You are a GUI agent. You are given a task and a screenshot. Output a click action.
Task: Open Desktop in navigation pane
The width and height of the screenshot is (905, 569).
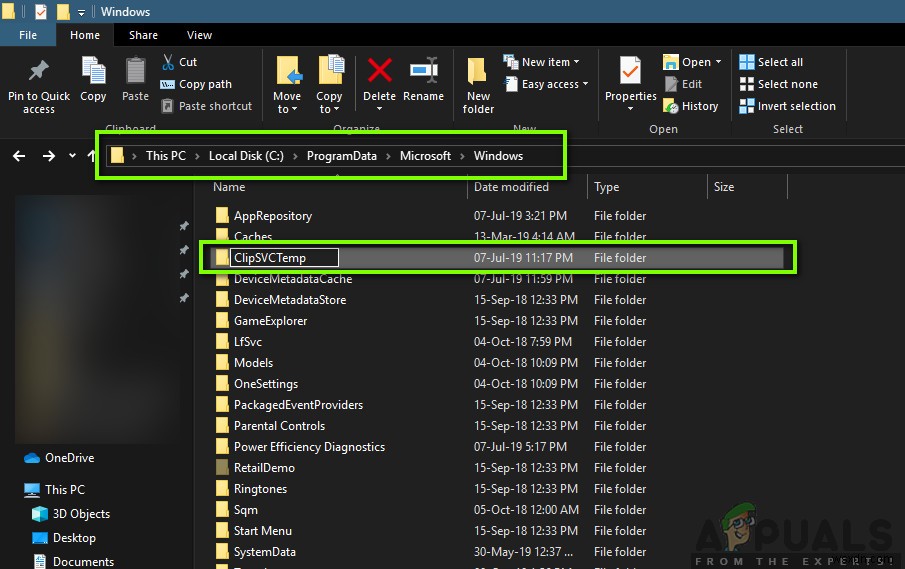[64, 538]
